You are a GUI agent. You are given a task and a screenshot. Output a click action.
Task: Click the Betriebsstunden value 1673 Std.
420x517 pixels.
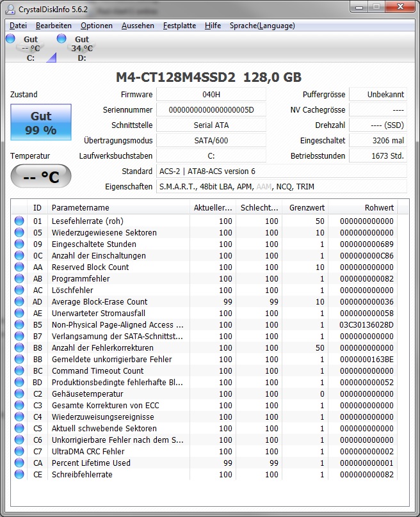[378, 156]
